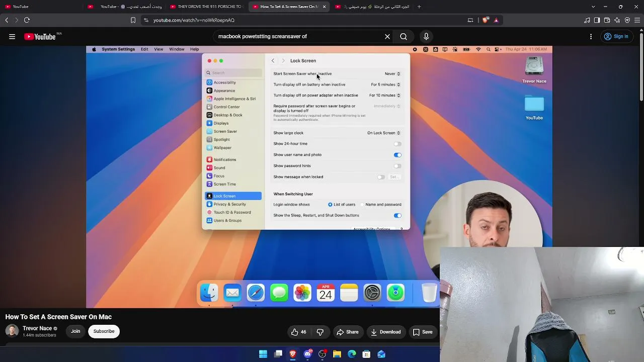This screenshot has height=362, width=644.
Task: Open Windows Start button on taskbar
Action: [x=263, y=354]
